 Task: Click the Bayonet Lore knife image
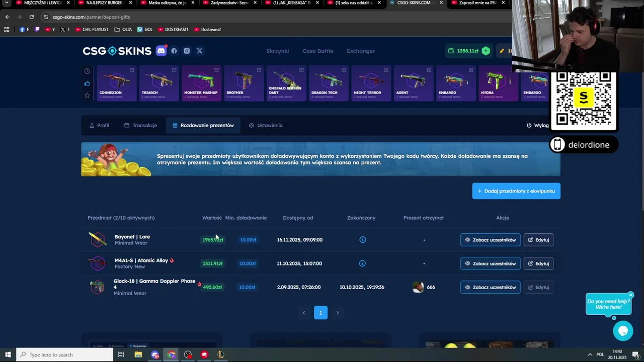(97, 239)
